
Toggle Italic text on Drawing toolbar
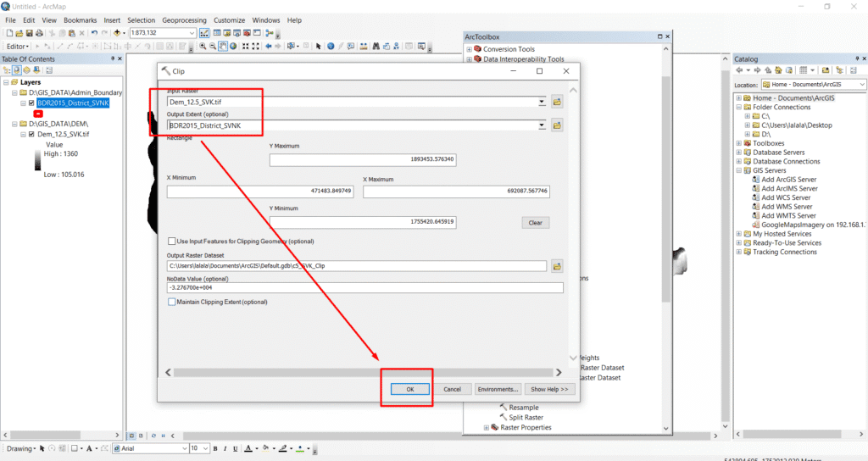tap(225, 448)
